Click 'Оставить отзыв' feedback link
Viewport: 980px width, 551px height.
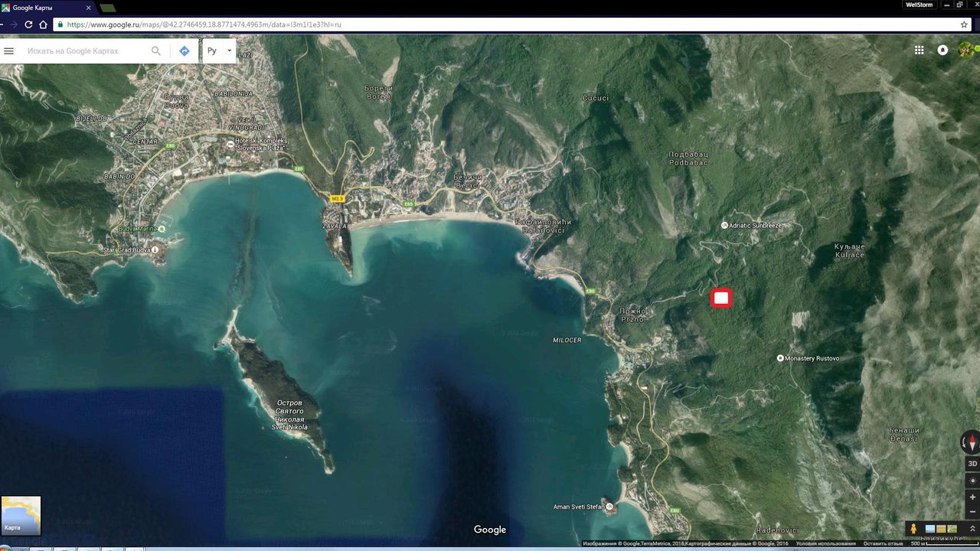(884, 544)
